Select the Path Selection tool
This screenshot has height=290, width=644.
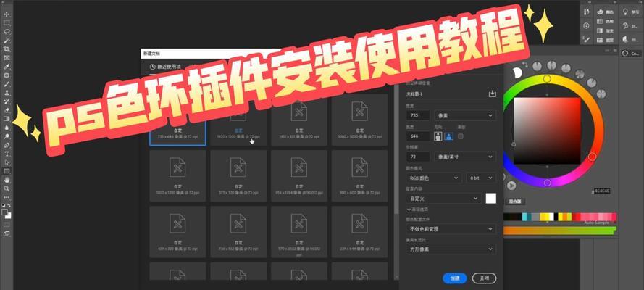[7, 162]
